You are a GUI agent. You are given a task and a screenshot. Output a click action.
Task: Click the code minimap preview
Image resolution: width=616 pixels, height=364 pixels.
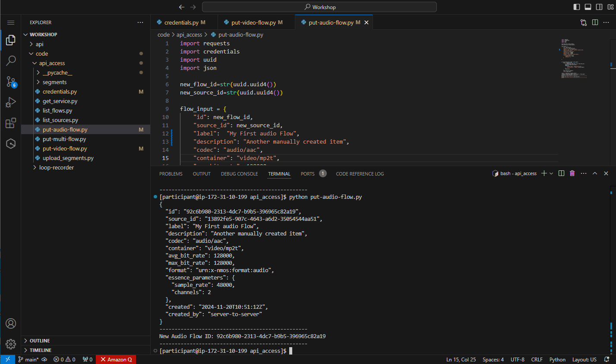pyautogui.click(x=574, y=58)
